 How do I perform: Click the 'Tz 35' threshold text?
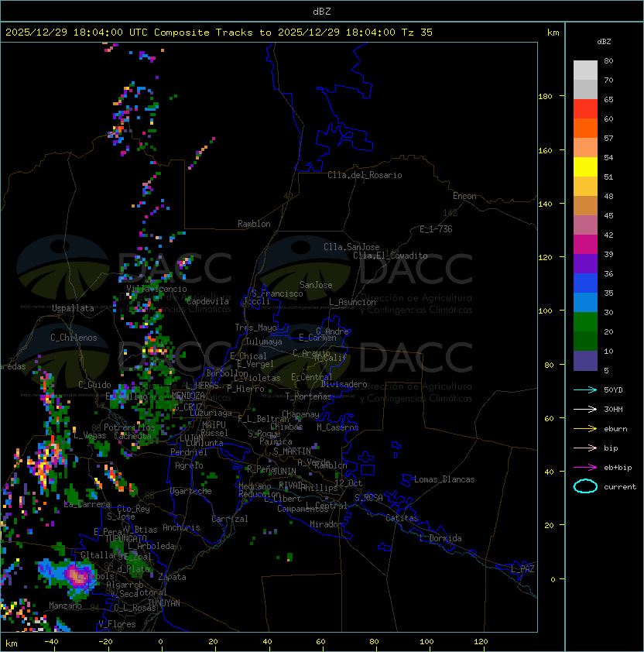click(417, 33)
